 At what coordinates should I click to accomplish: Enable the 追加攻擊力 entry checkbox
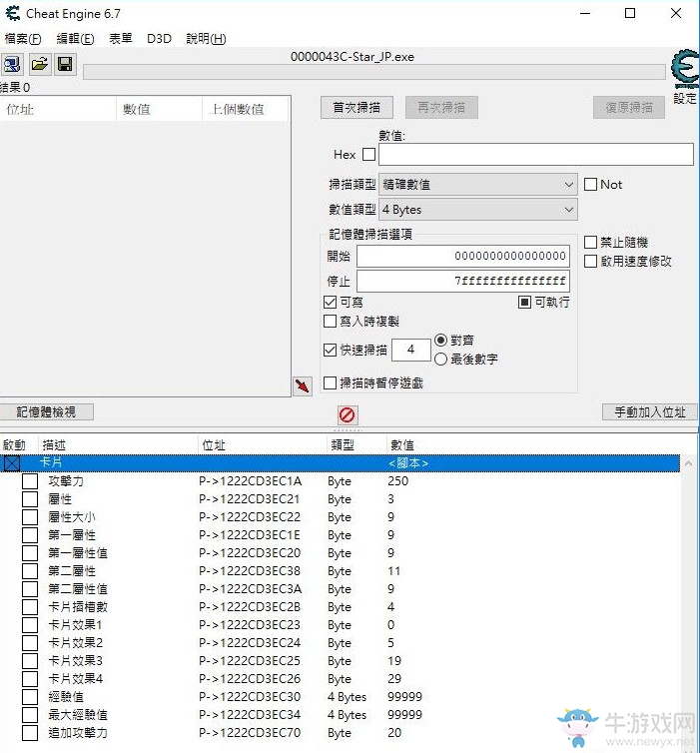coord(30,733)
